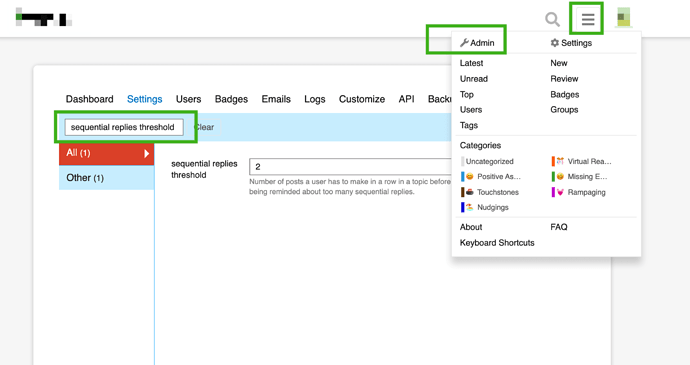This screenshot has width=690, height=365.
Task: Open Review link in menu
Action: [x=564, y=79]
